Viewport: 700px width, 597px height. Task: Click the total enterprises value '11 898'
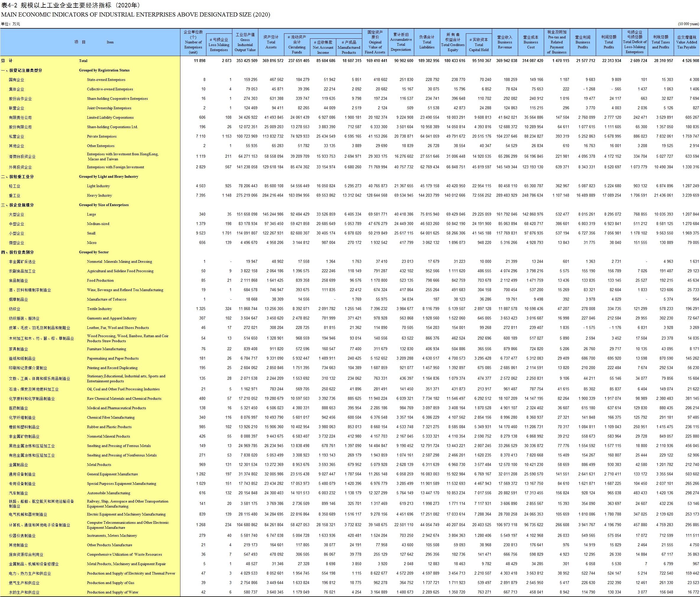[x=200, y=61]
